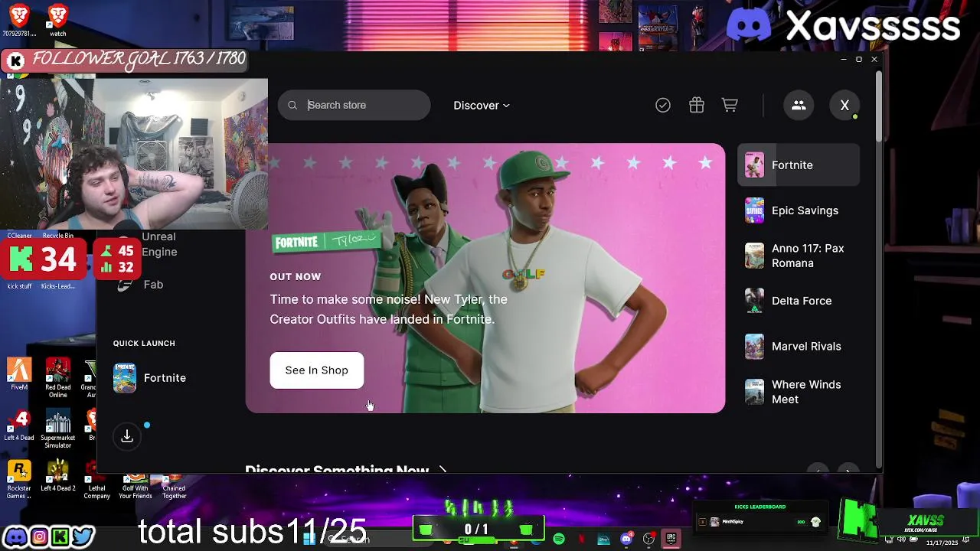Expand the Discover dropdown

pyautogui.click(x=482, y=106)
